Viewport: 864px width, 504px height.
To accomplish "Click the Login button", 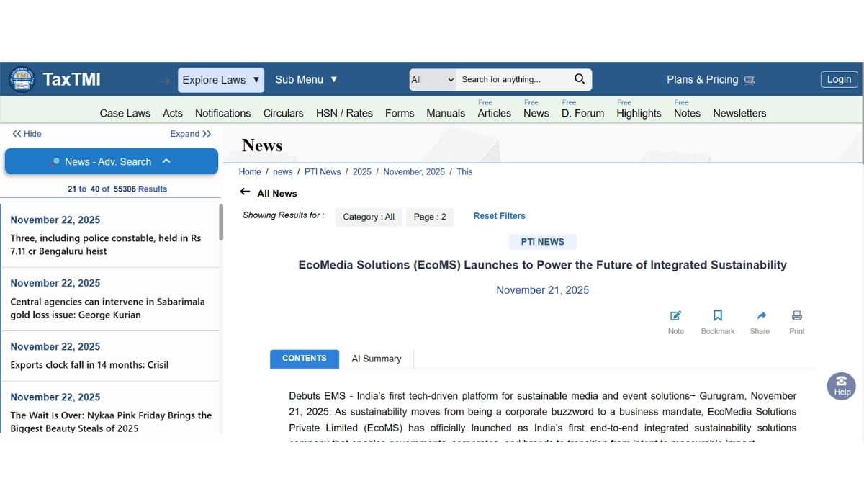I will pos(839,79).
